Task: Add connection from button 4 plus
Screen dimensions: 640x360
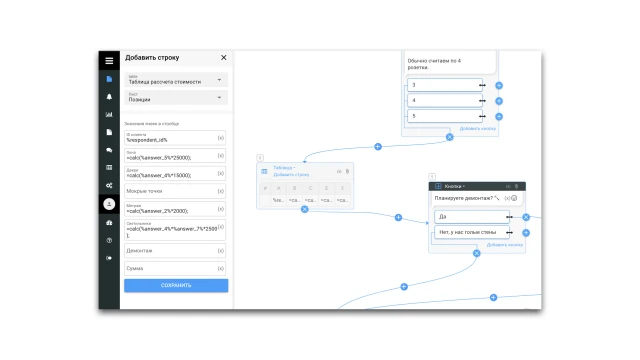Action: coord(499,101)
